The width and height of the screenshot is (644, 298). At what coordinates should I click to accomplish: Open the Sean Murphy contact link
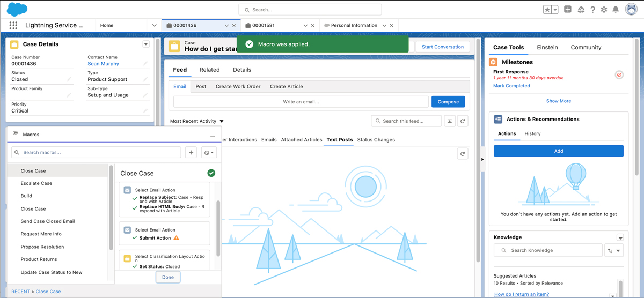click(103, 64)
